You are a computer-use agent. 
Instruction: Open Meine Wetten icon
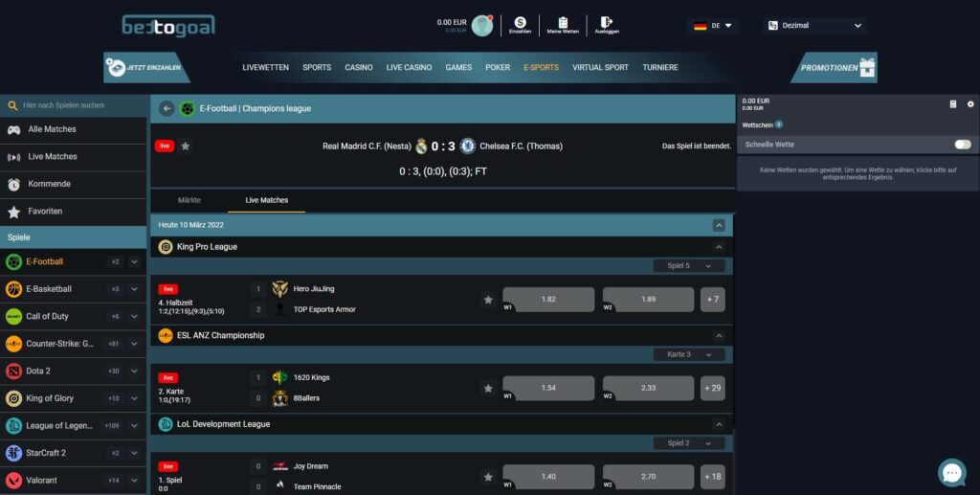563,26
